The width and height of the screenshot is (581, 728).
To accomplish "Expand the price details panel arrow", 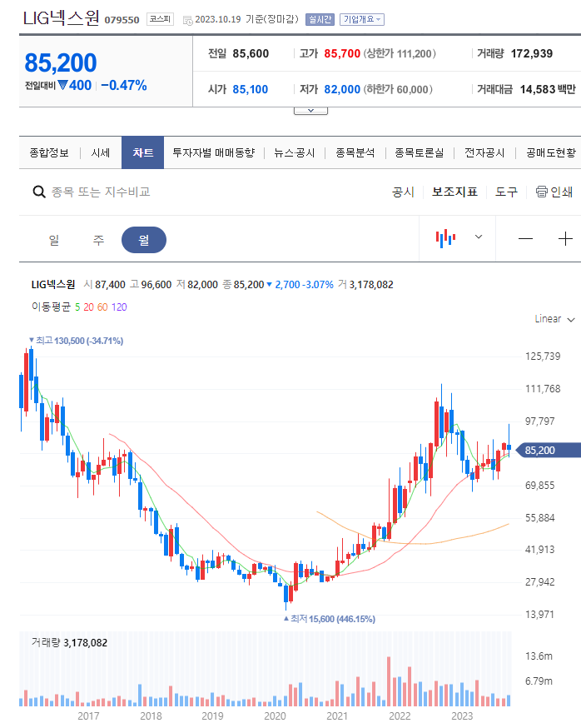I will point(311,111).
